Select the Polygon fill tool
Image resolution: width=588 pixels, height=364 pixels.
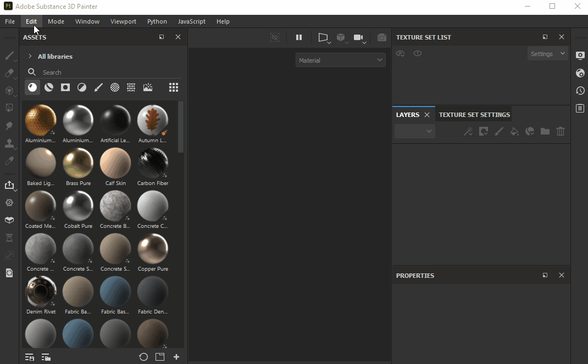(x=9, y=108)
